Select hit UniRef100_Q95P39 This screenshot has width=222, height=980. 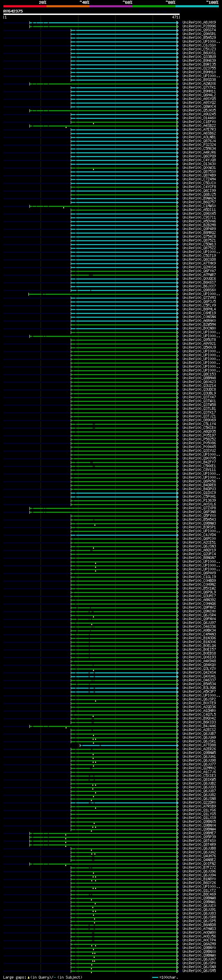tap(199, 836)
